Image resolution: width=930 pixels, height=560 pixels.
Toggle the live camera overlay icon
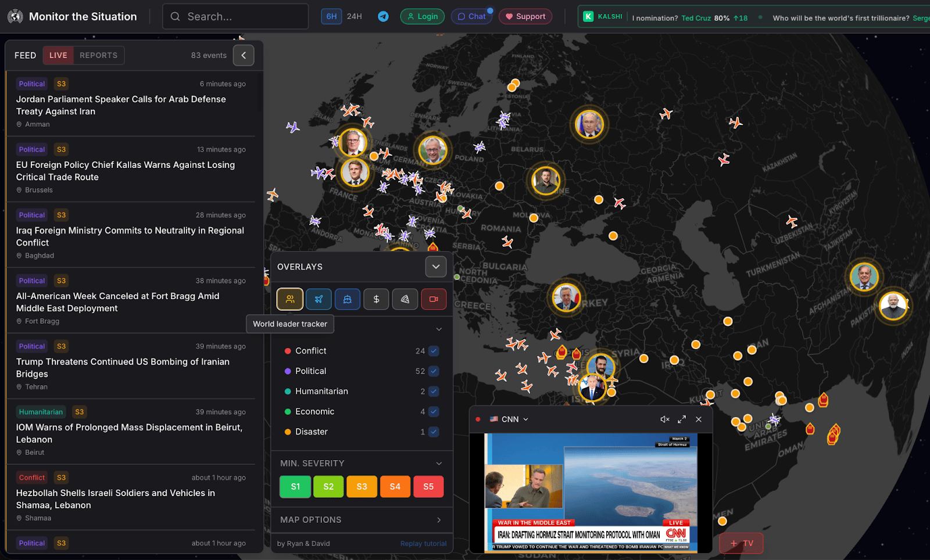pos(434,299)
